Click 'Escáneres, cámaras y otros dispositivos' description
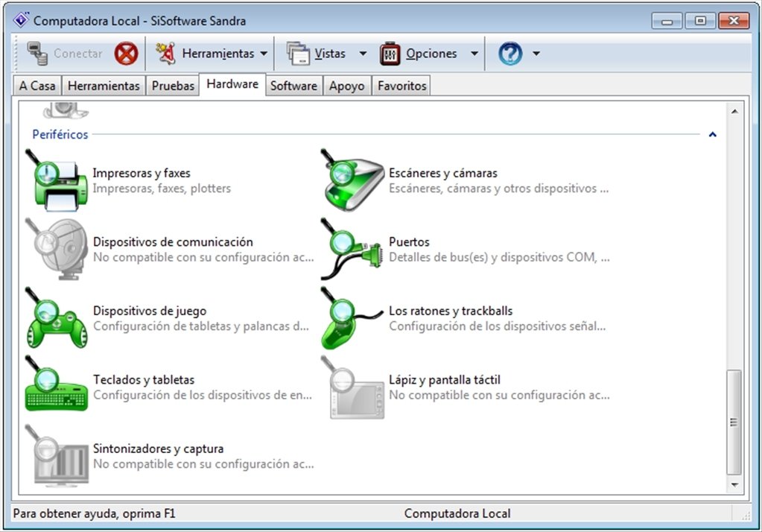Screen dimensions: 762x532 tap(498, 189)
